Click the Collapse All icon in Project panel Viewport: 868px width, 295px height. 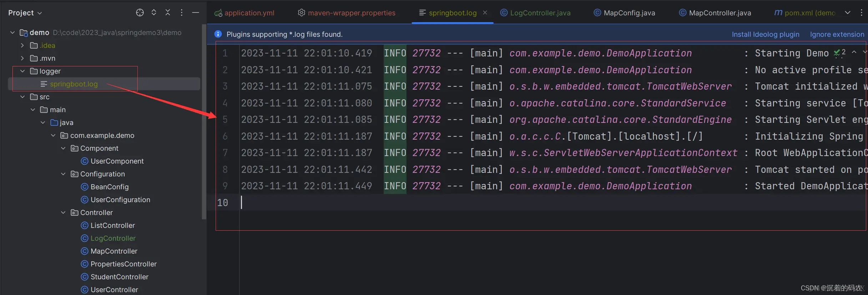168,13
